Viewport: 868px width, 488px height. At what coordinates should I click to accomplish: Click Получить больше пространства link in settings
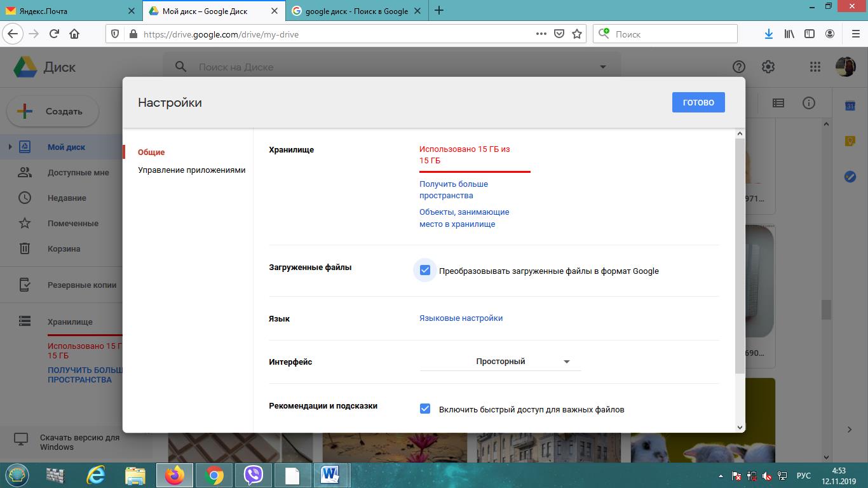(x=454, y=189)
